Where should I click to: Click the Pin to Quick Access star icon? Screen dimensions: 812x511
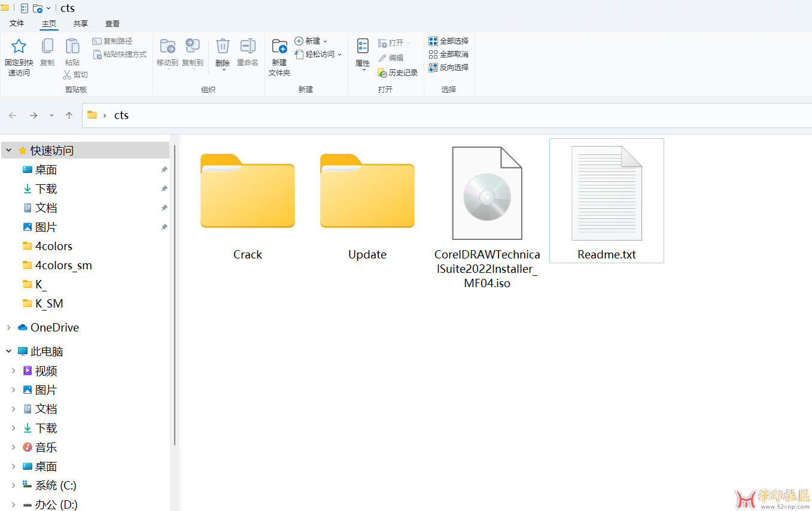[19, 47]
